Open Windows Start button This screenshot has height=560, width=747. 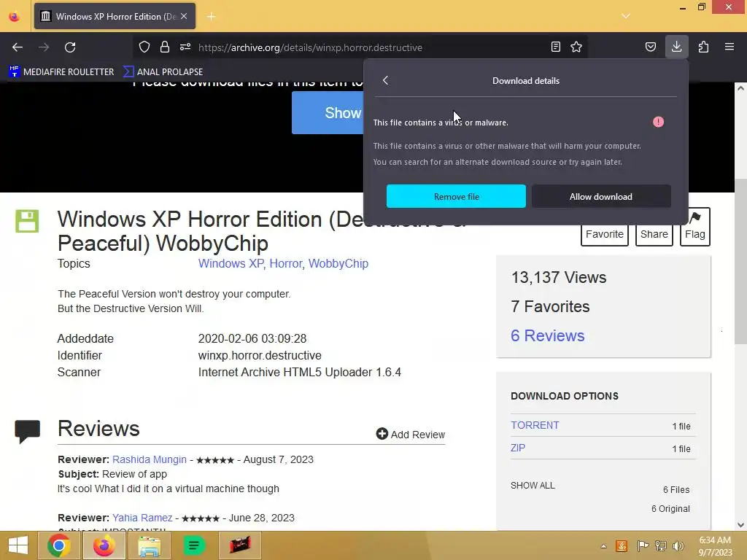click(x=18, y=545)
